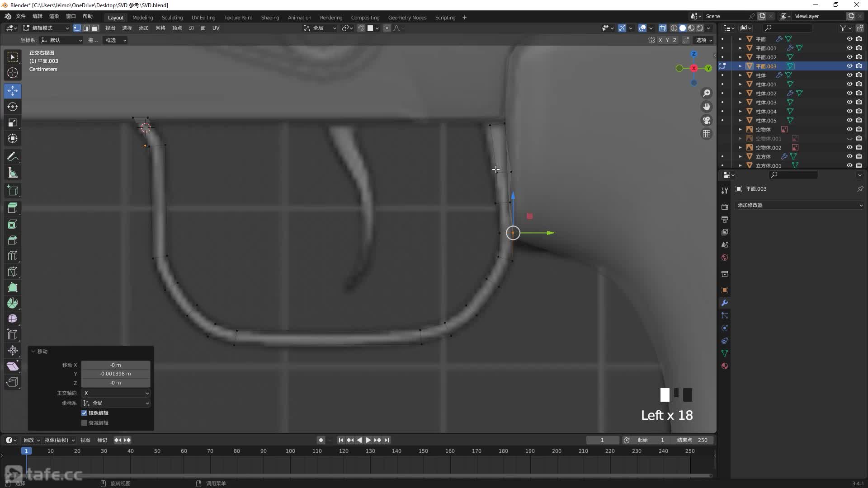
Task: Open the Material properties tab
Action: coord(725,366)
